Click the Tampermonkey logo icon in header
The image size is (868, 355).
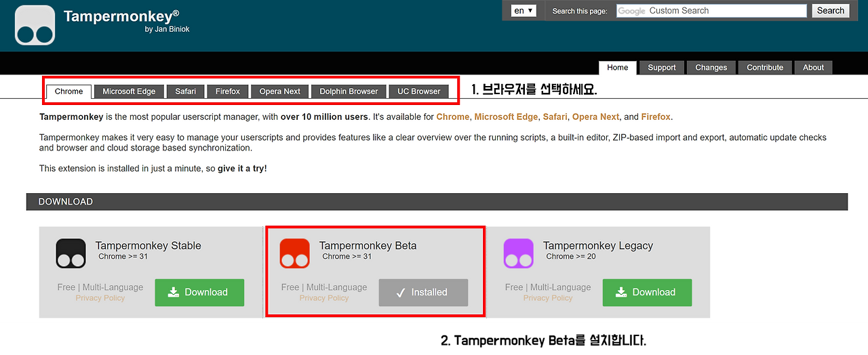coord(35,26)
